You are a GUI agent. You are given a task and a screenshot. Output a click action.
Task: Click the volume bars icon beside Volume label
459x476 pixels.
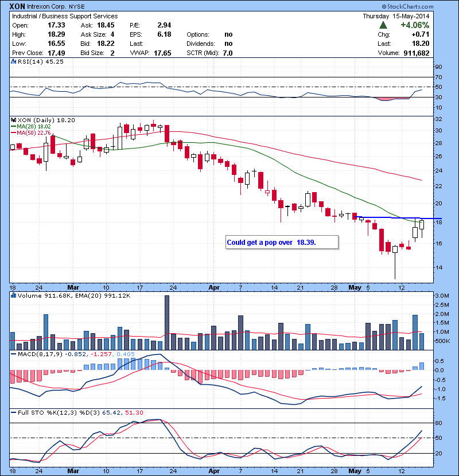13,295
